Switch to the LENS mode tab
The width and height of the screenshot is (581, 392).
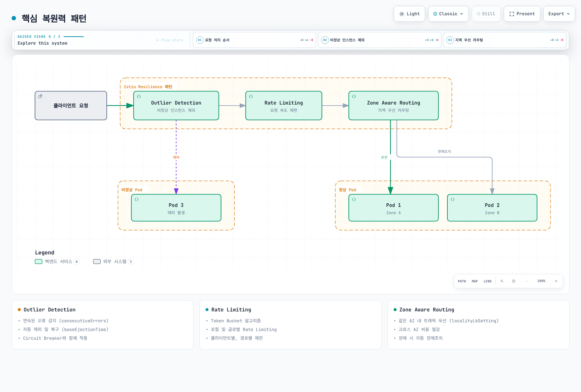[x=487, y=281]
